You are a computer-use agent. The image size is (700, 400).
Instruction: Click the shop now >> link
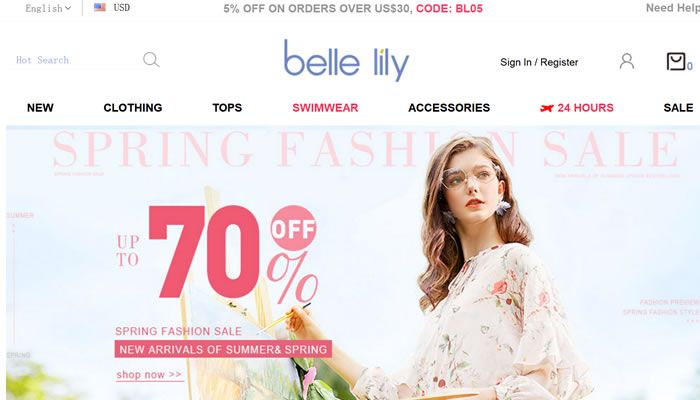pyautogui.click(x=149, y=375)
